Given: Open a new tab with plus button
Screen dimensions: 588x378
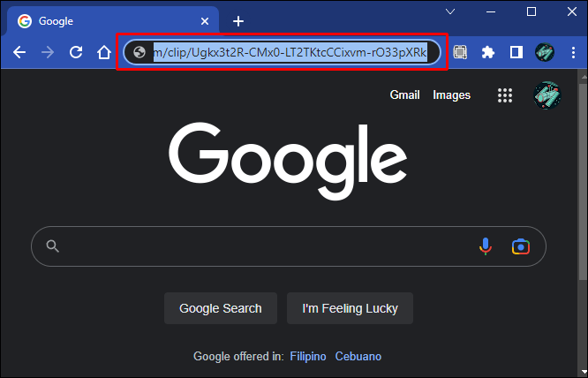Looking at the screenshot, I should (238, 21).
